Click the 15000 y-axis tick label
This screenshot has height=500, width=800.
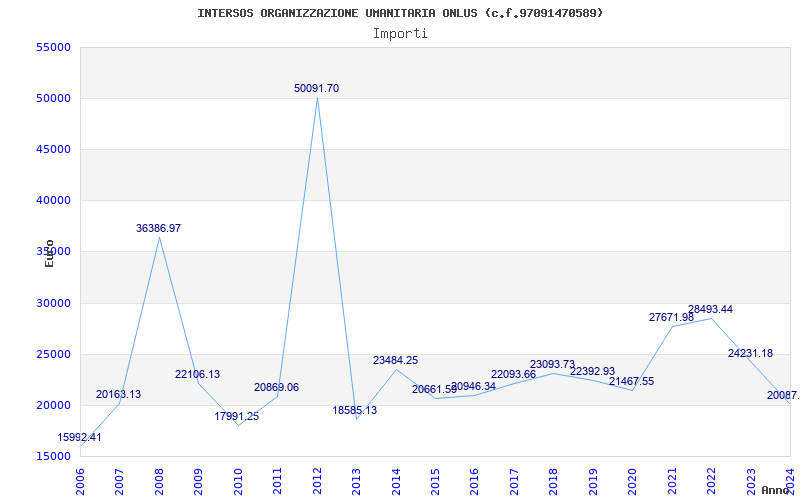[x=52, y=456]
